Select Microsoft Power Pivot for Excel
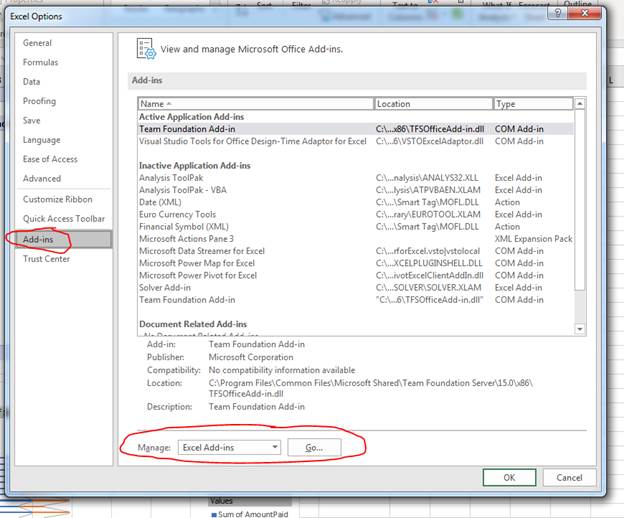The height and width of the screenshot is (518, 624). [355, 275]
